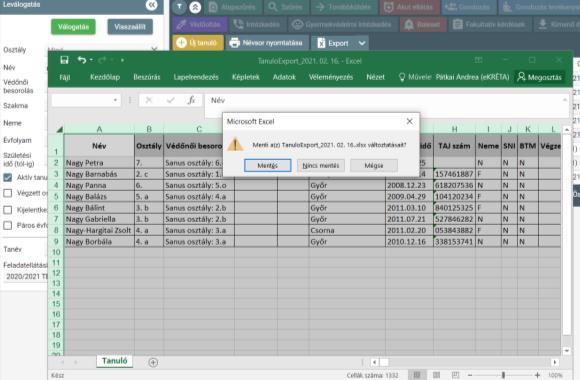Image resolution: width=580 pixels, height=380 pixels.
Task: Open the Véleményezés ribbon tab
Action: coord(331,77)
